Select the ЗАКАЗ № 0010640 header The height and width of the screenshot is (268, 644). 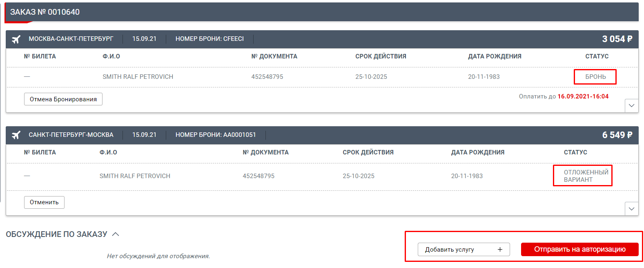coord(45,12)
